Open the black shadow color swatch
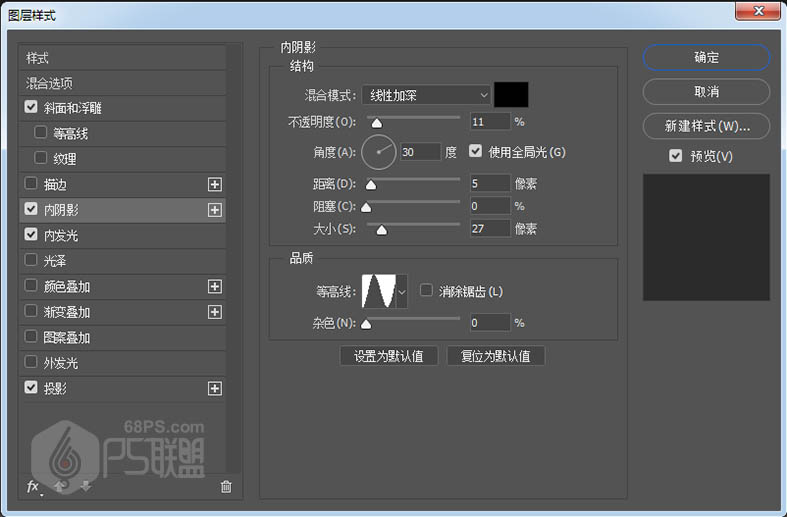This screenshot has width=787, height=517. click(x=511, y=95)
